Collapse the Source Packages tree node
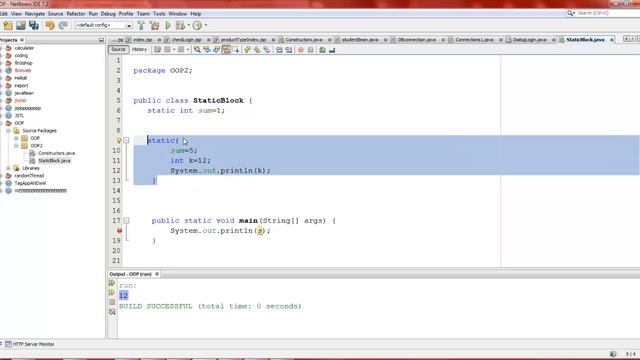 pyautogui.click(x=9, y=131)
